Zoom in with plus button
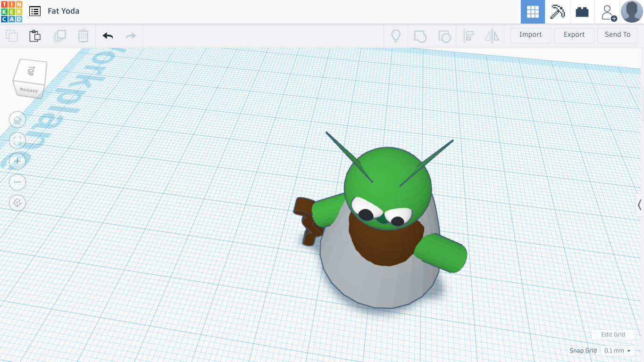Screen dimensions: 644x362 (x=17, y=161)
